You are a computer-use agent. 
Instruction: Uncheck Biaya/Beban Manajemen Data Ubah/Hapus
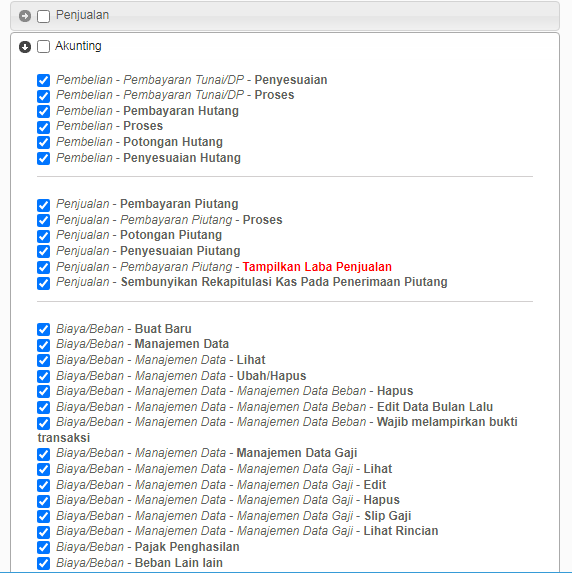pos(43,376)
